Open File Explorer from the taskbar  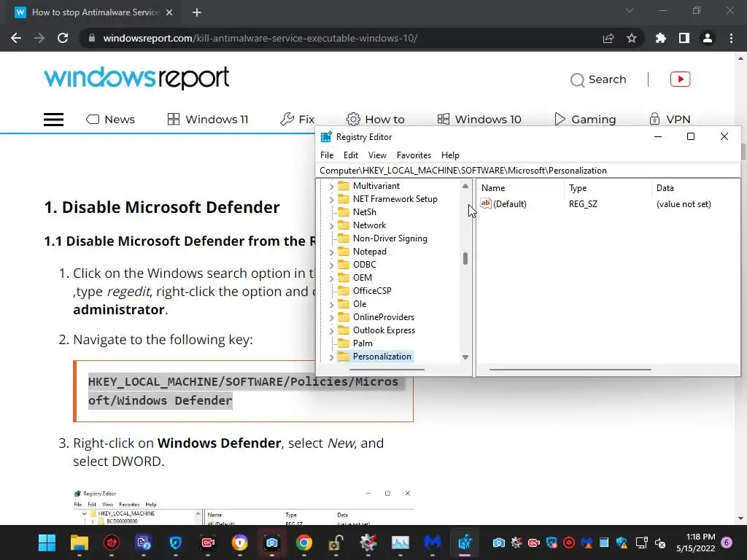[79, 542]
